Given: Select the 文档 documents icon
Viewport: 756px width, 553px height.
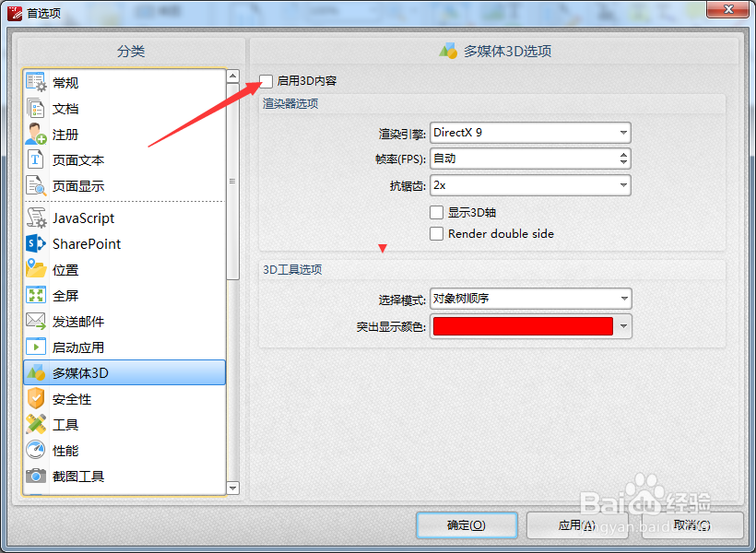Looking at the screenshot, I should (x=36, y=109).
